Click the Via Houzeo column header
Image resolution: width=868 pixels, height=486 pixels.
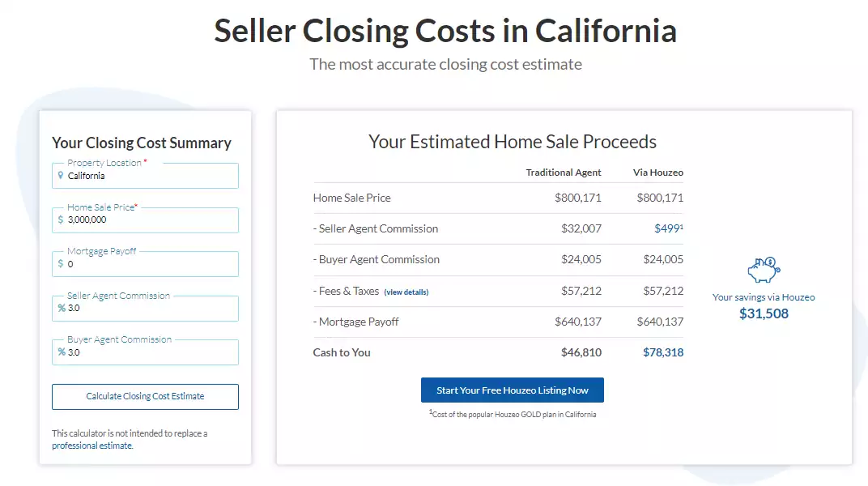657,173
